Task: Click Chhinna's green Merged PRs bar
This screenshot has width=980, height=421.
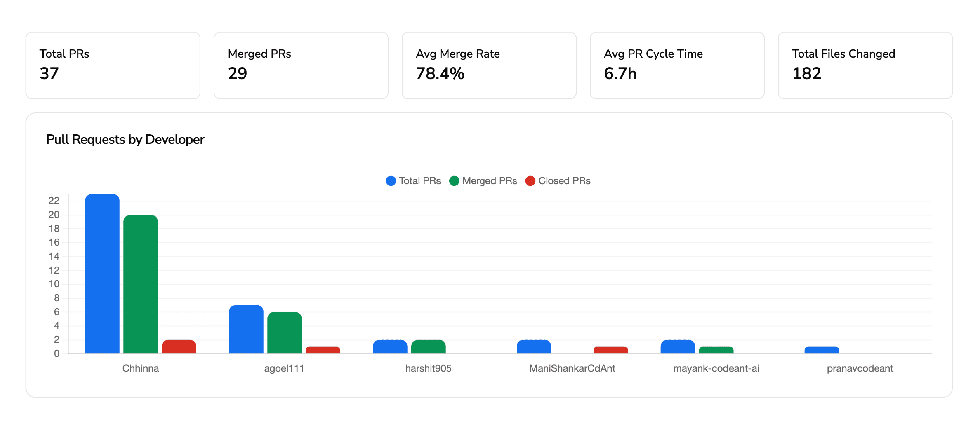Action: pyautogui.click(x=140, y=285)
